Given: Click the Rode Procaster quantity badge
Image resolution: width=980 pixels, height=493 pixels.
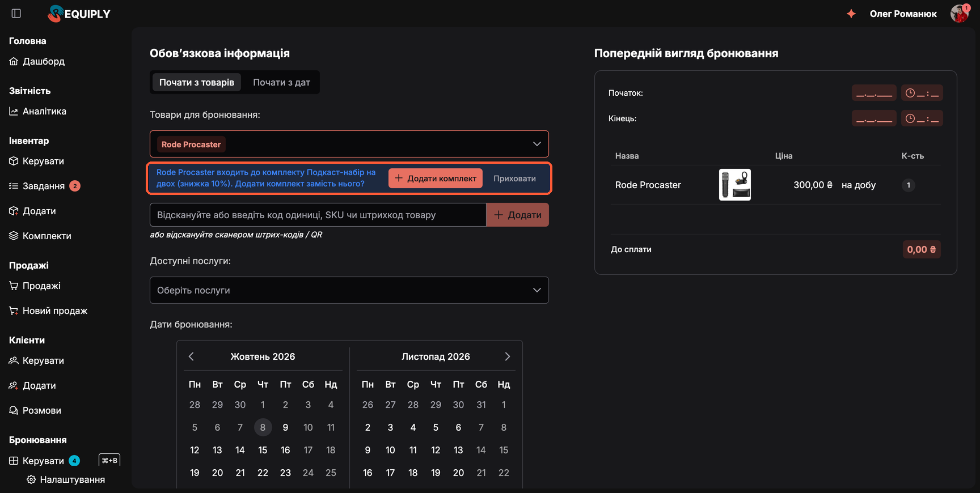Looking at the screenshot, I should [x=909, y=185].
